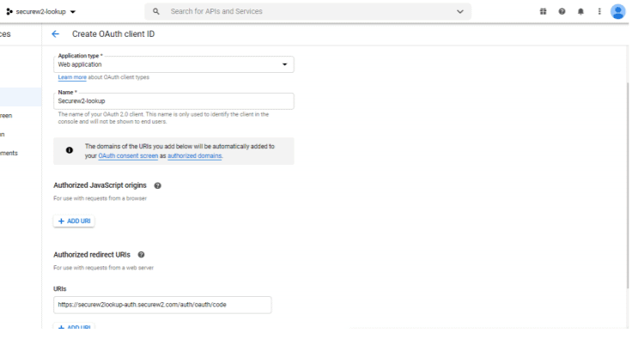Click 'For use with requests from a web server'
Screen dimensions: 644x339
(x=104, y=268)
